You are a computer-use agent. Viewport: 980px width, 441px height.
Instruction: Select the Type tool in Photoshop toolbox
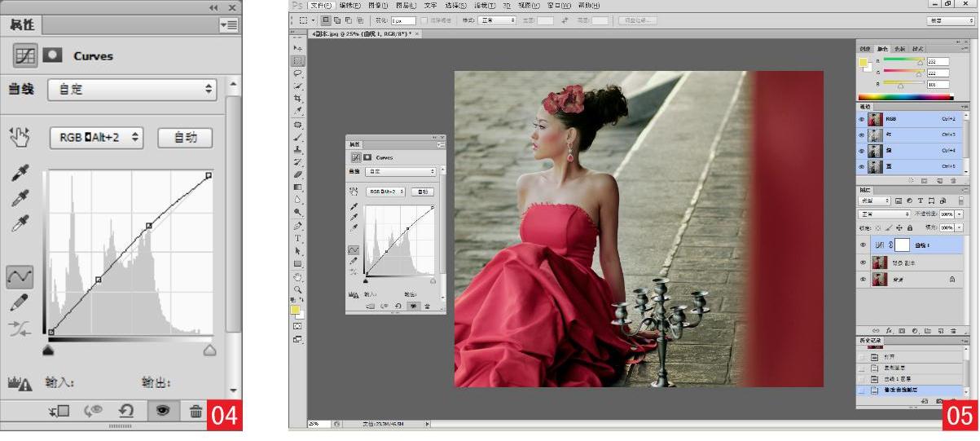click(298, 238)
